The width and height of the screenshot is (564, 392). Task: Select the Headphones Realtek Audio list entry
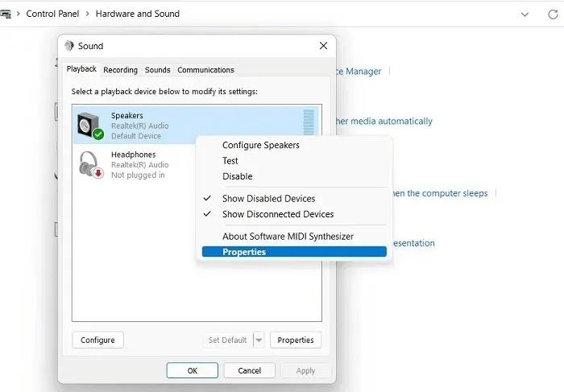[x=137, y=164]
